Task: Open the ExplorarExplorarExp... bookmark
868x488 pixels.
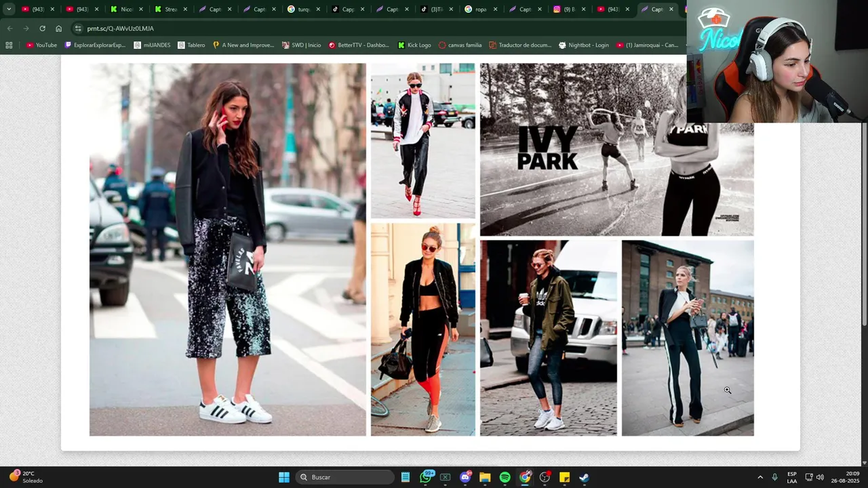Action: coord(95,45)
